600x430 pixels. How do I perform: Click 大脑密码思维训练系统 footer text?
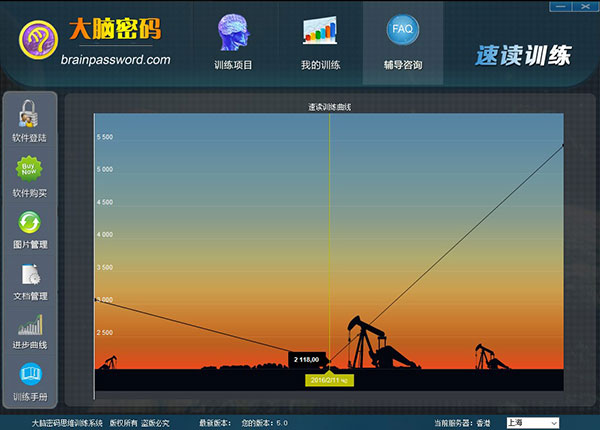[x=67, y=423]
